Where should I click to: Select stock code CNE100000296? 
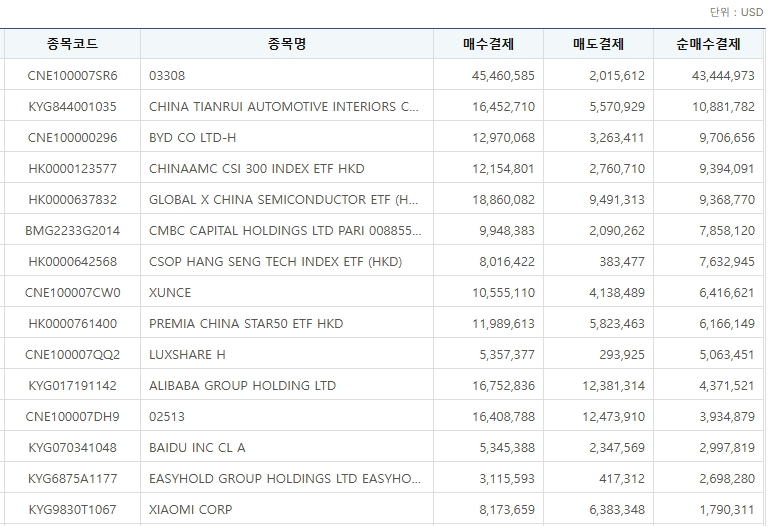[x=73, y=138]
